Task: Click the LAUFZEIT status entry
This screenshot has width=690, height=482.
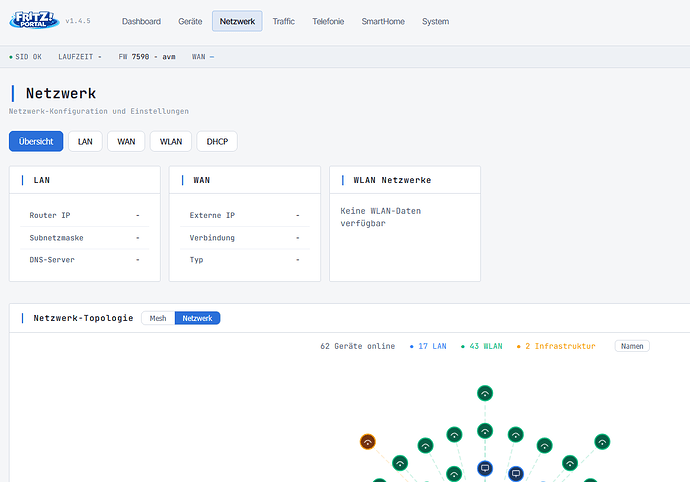Action: coord(80,57)
